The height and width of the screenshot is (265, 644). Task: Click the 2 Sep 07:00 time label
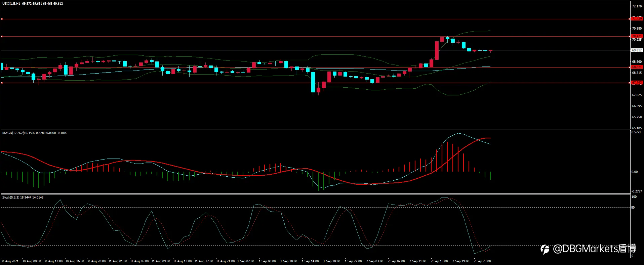396,261
